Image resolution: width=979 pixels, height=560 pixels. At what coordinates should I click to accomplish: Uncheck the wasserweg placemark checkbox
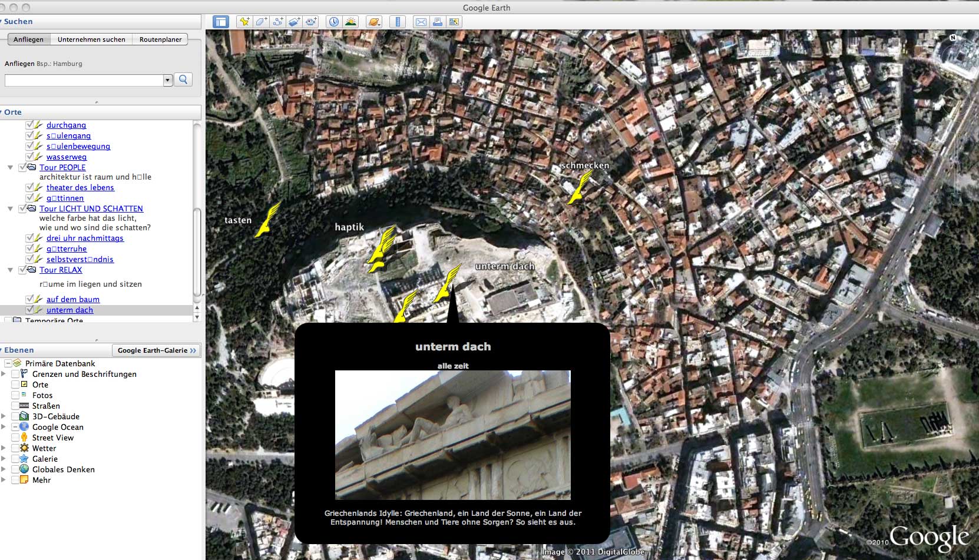[x=29, y=157]
